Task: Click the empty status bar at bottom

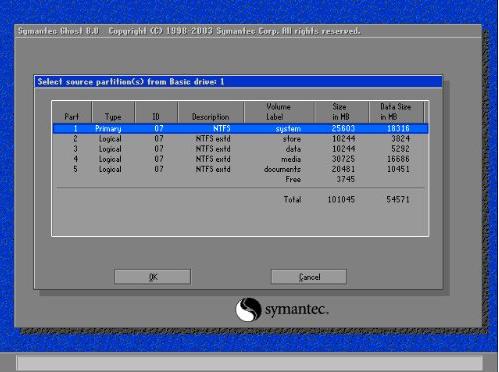Action: 249,363
